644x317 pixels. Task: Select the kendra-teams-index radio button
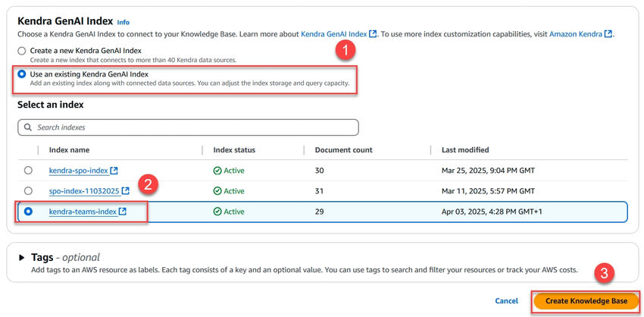coord(29,212)
